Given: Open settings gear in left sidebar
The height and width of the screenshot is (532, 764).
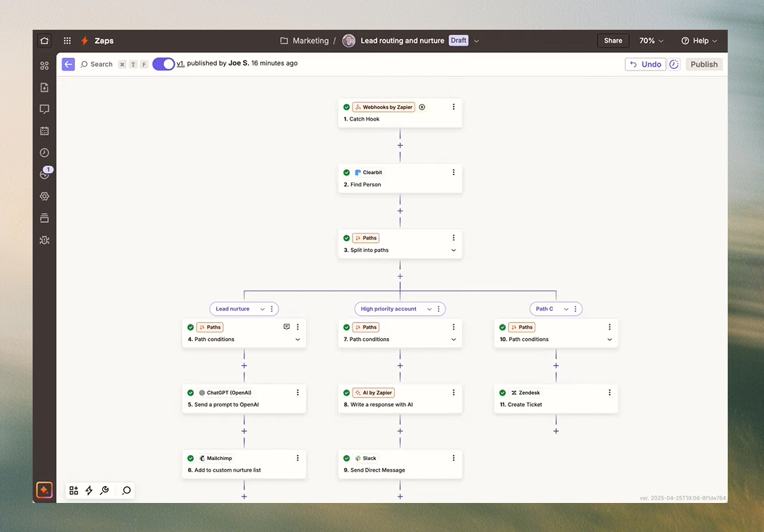Looking at the screenshot, I should (x=44, y=197).
